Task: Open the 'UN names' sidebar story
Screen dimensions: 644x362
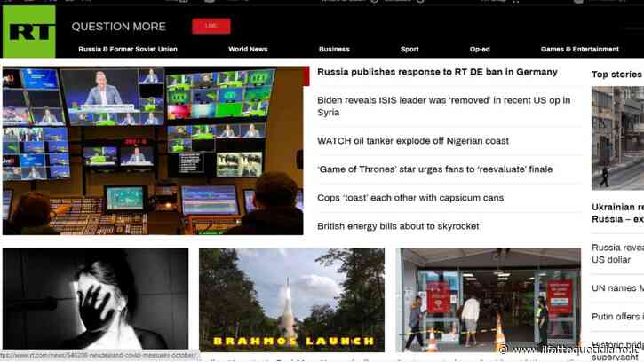Action: 617,288
